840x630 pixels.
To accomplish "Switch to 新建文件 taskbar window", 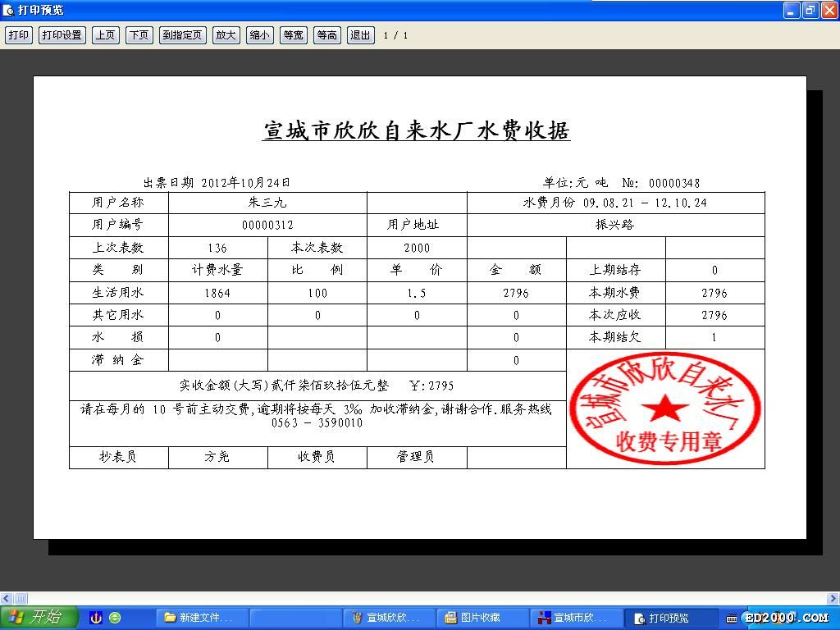I will point(203,618).
